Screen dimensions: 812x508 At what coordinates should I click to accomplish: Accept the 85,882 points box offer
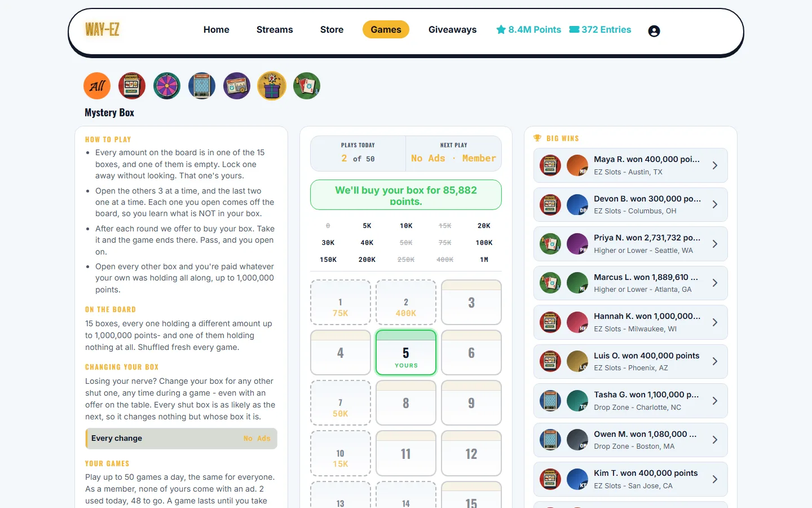pyautogui.click(x=406, y=195)
